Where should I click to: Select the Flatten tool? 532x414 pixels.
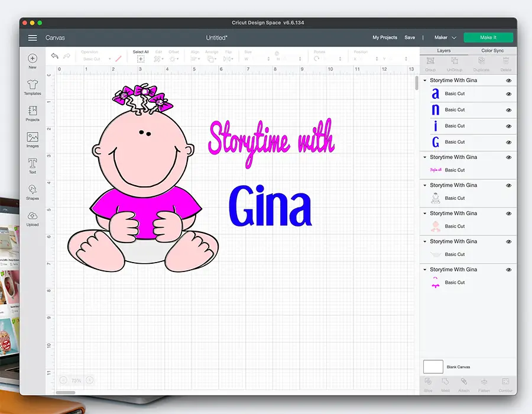click(x=484, y=381)
